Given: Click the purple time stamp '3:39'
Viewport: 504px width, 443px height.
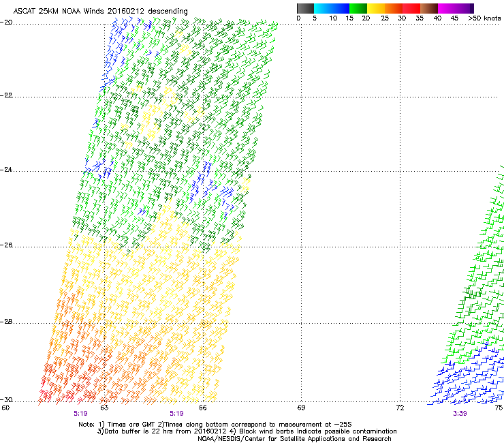Looking at the screenshot, I should [460, 414].
